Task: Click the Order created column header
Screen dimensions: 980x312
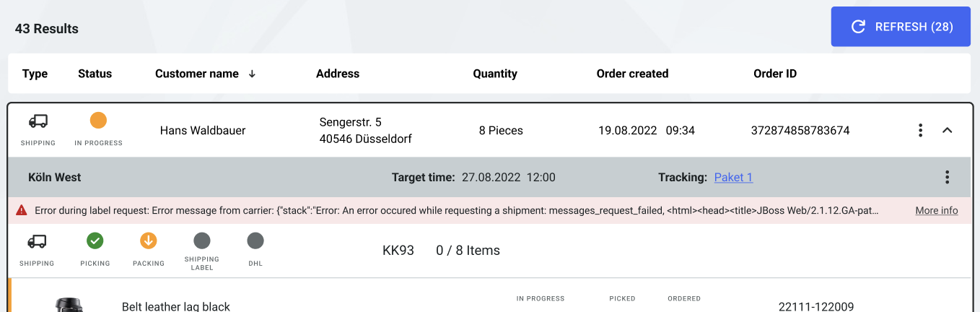Action: [x=632, y=74]
